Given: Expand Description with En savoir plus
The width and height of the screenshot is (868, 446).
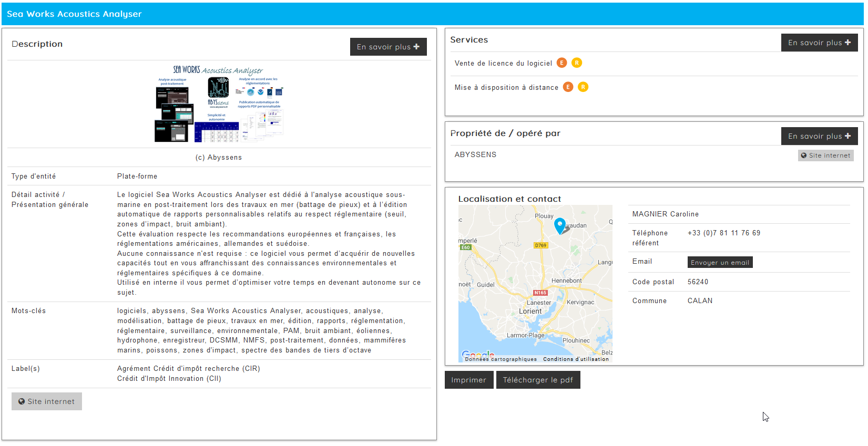Looking at the screenshot, I should point(388,47).
